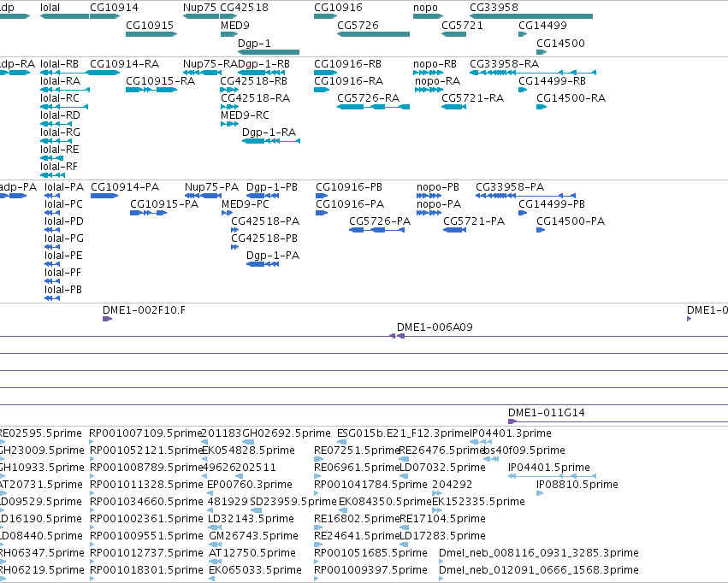Open the lolal-RD transcript label

pos(61,115)
